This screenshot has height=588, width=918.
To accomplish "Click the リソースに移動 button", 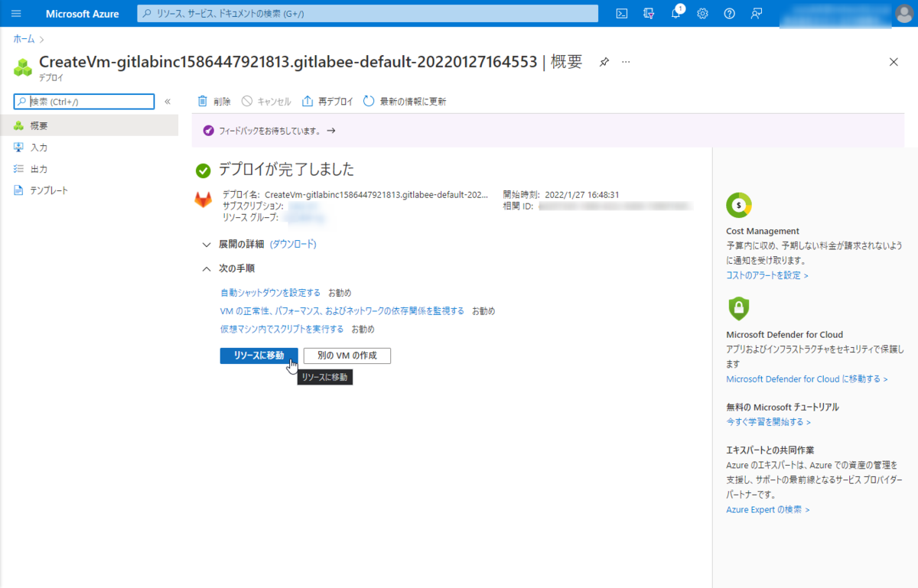I will (258, 356).
